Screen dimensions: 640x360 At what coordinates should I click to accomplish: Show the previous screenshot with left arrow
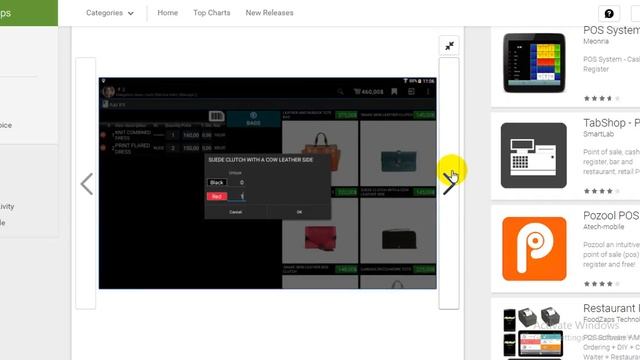point(86,184)
